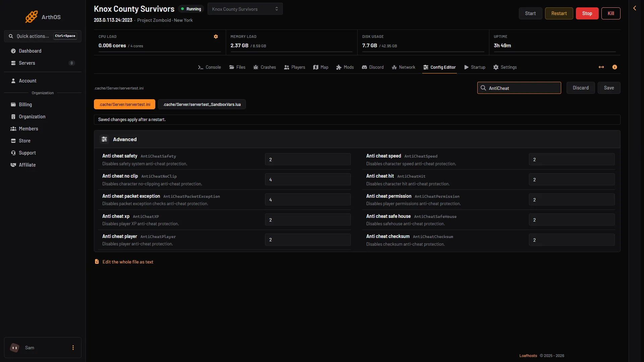Click the Store sidebar icon

point(13,141)
